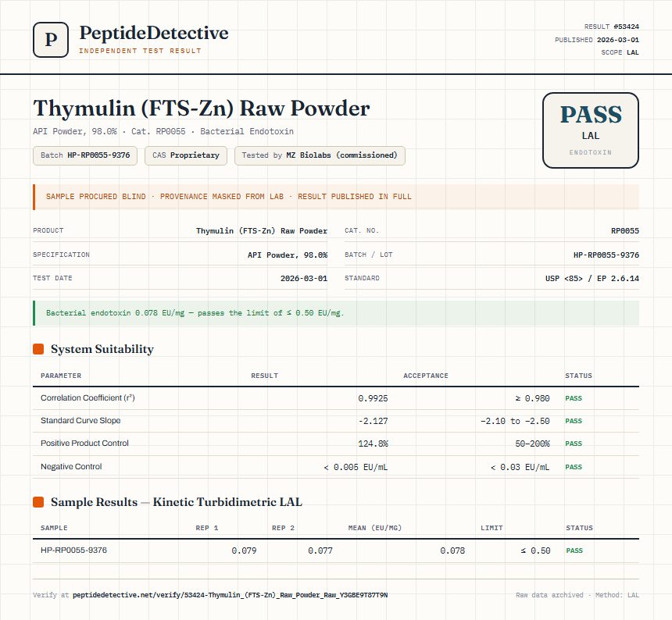
Task: Click the PARAMETER column header
Action: tap(61, 376)
